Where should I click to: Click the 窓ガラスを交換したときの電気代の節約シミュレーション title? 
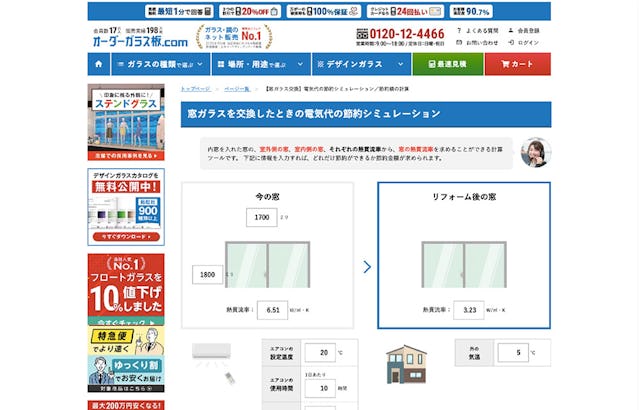click(x=314, y=113)
